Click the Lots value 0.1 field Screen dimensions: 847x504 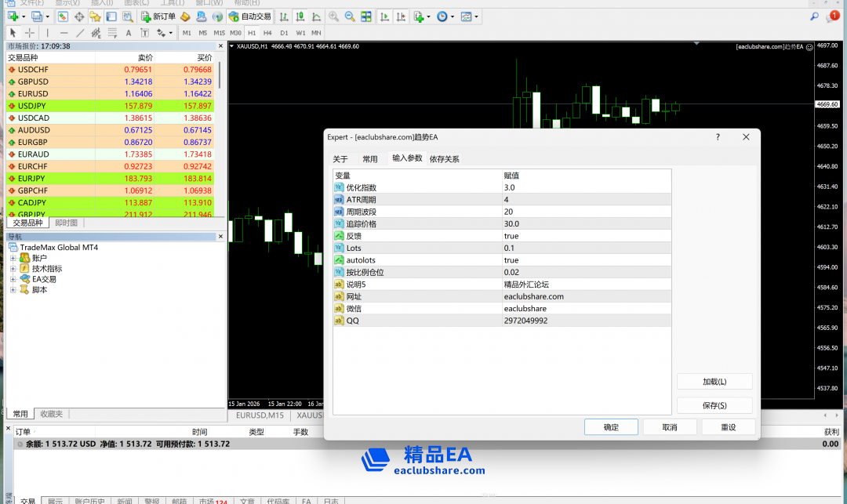coord(587,248)
